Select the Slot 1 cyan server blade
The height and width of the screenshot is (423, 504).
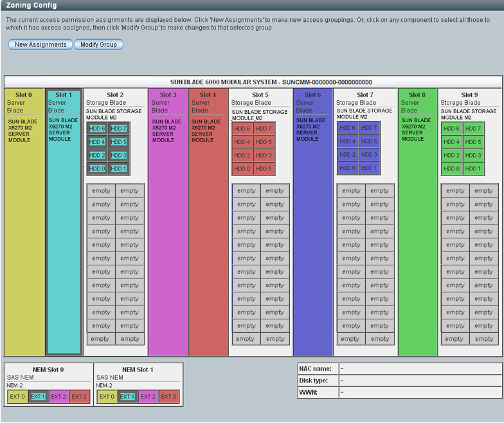[x=64, y=222]
